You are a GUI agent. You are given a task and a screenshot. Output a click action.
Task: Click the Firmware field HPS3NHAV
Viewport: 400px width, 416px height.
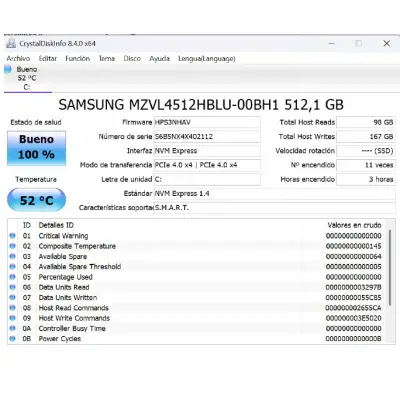[207, 122]
